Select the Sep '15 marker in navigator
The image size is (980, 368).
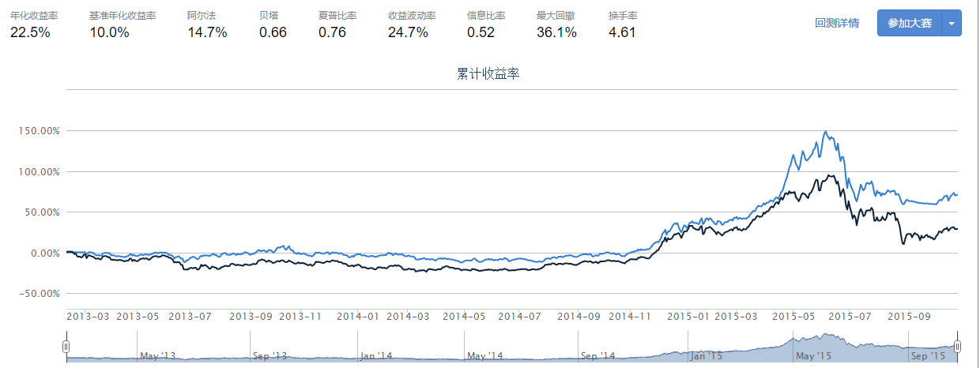[x=929, y=355]
